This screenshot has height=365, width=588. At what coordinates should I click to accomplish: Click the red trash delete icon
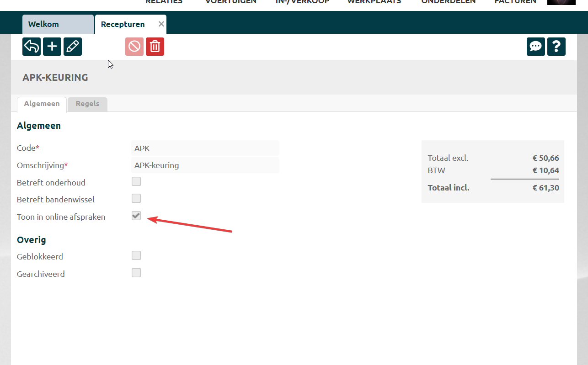[x=155, y=47]
